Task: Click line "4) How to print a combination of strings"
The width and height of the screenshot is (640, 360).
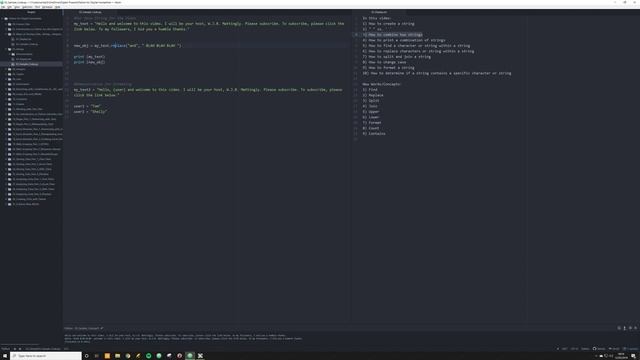Action: point(404,40)
